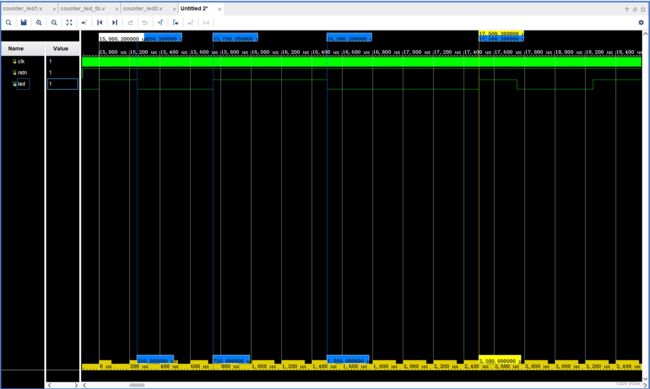Click the horizontal scrollbar thumb under waveform
The width and height of the screenshot is (650, 389).
click(x=137, y=385)
